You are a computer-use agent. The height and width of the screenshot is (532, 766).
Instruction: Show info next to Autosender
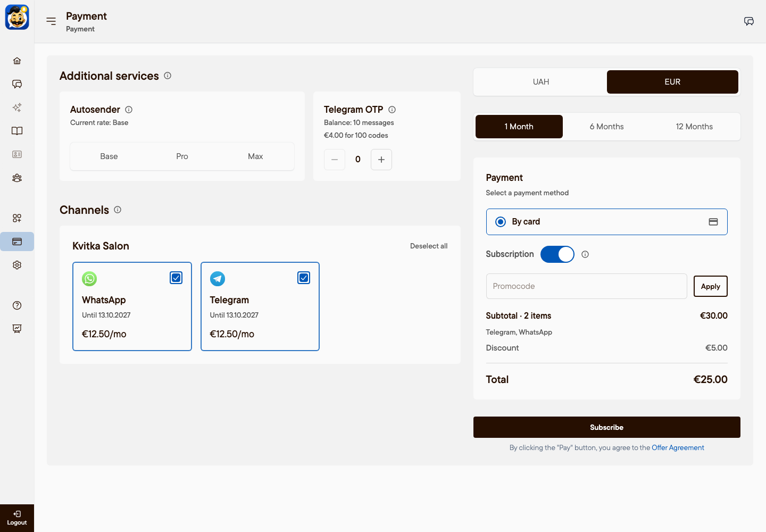[x=129, y=110]
